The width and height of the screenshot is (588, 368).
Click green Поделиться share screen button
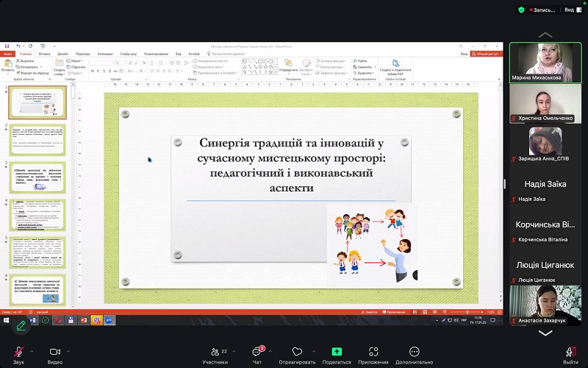pos(337,355)
